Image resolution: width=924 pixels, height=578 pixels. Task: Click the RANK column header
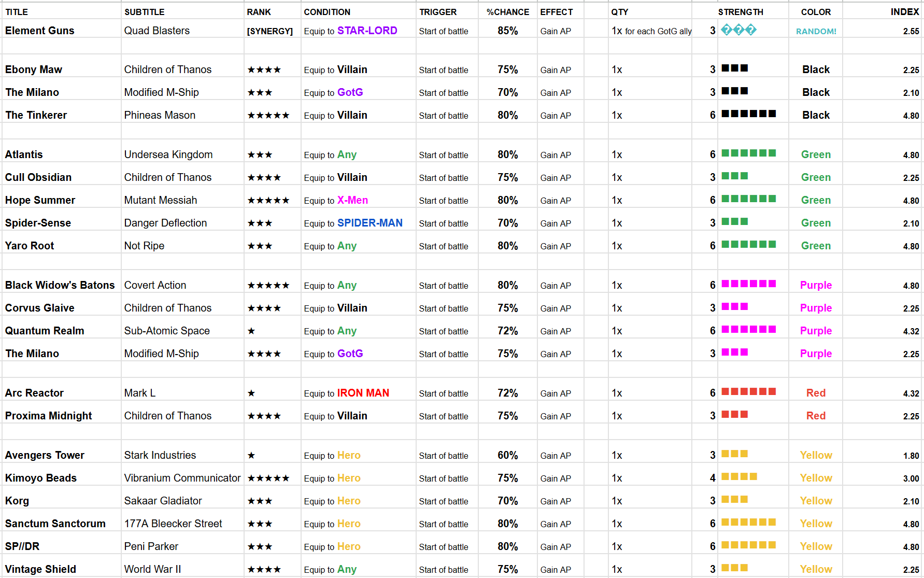pos(259,12)
